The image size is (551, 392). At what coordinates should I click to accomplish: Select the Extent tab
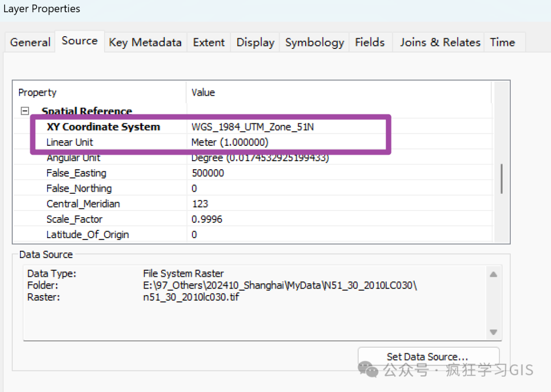[x=209, y=42]
